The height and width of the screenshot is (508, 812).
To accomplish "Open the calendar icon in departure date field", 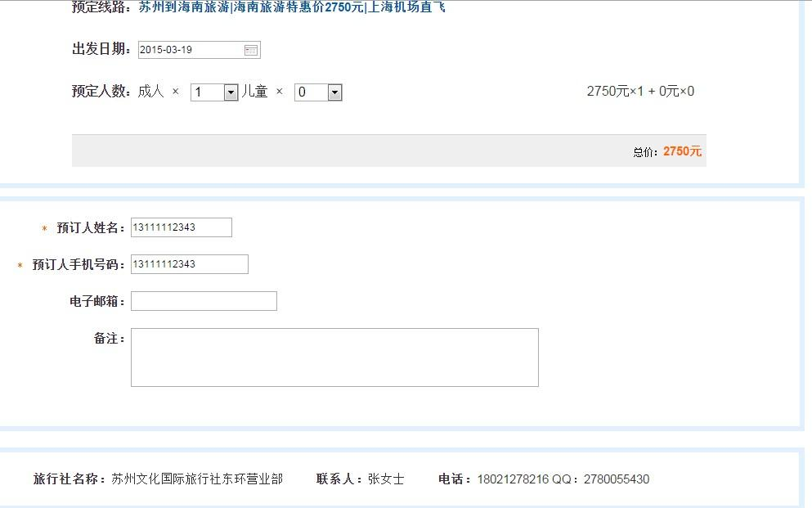I will pyautogui.click(x=251, y=50).
